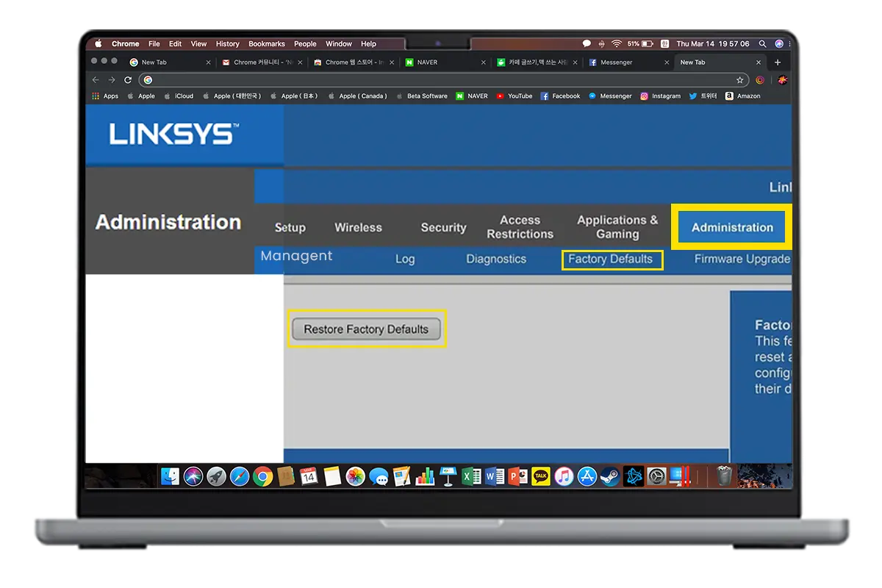Launch Excel from the Dock
The image size is (882, 588).
pos(470,476)
